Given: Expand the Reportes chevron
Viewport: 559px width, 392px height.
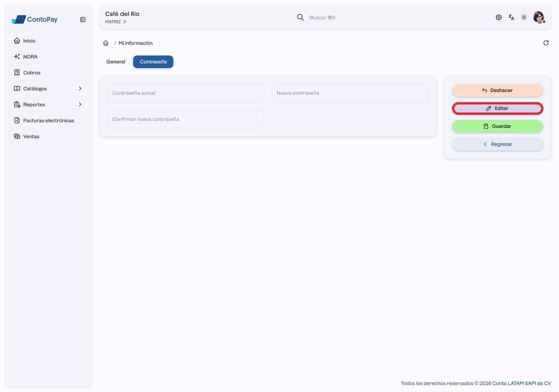Looking at the screenshot, I should click(x=80, y=104).
